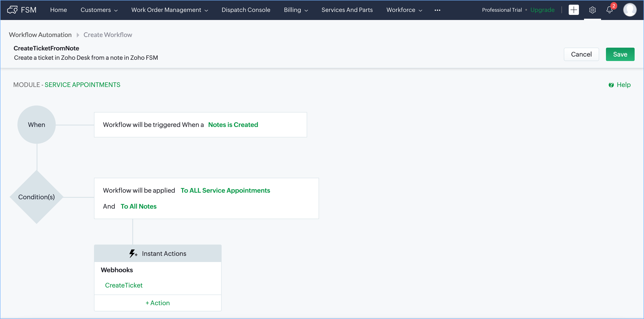Screen dimensions: 644x319
Task: Expand the Billing dropdown menu
Action: (x=296, y=10)
